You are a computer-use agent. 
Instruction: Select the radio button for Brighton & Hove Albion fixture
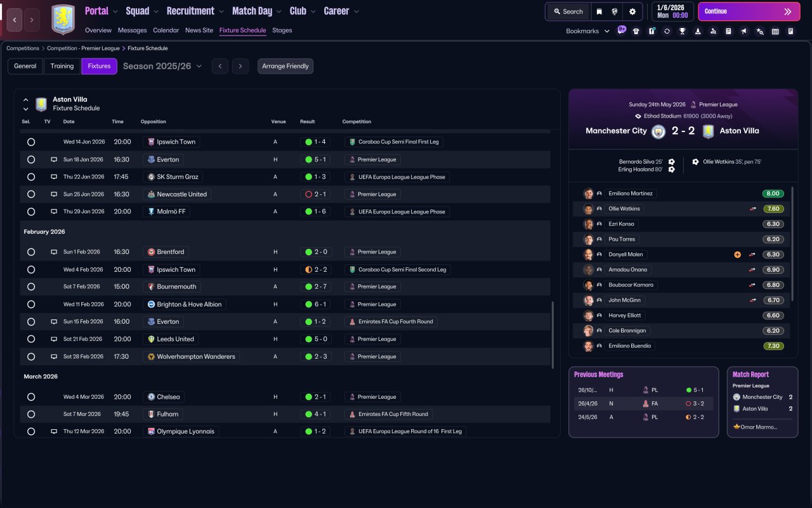[31, 305]
